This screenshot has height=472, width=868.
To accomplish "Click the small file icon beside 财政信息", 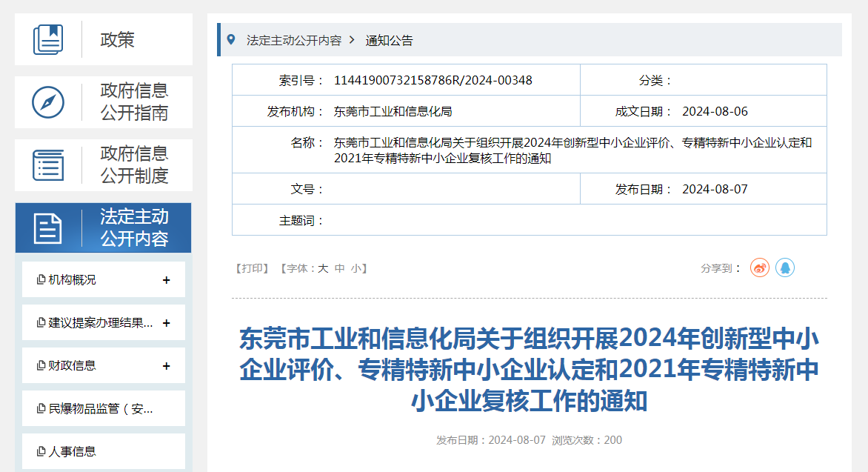I will click(41, 365).
